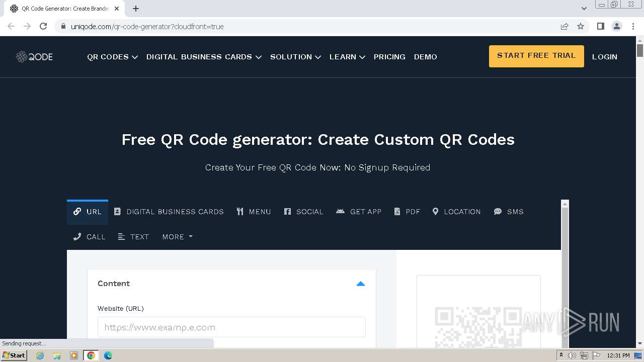Select the PDF QR type tab

click(407, 212)
